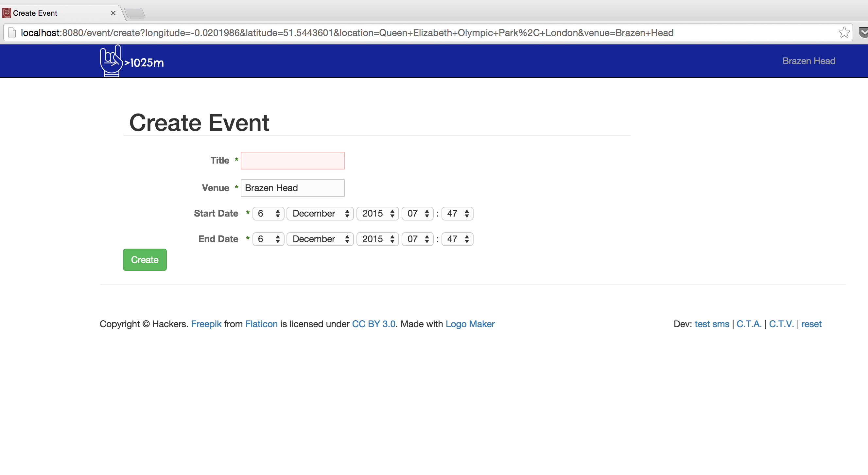Open the Start Date day dropdown
868x475 pixels.
pyautogui.click(x=268, y=213)
